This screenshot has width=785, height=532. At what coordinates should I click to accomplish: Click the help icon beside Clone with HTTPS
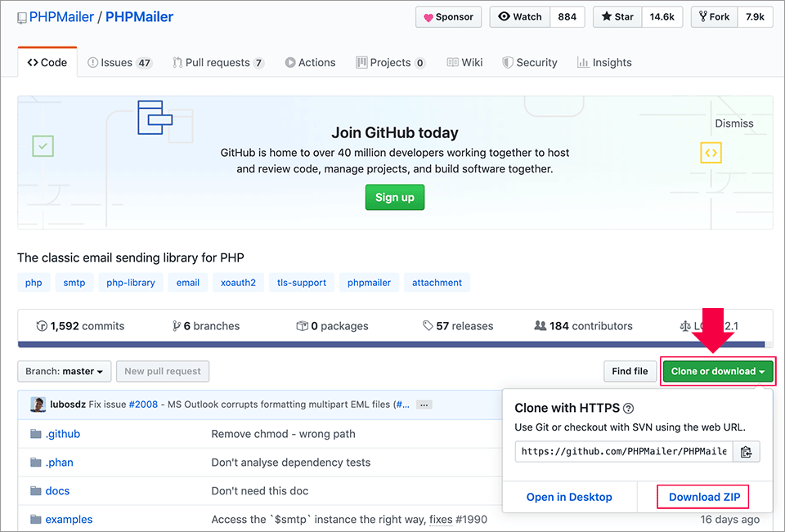tap(629, 409)
